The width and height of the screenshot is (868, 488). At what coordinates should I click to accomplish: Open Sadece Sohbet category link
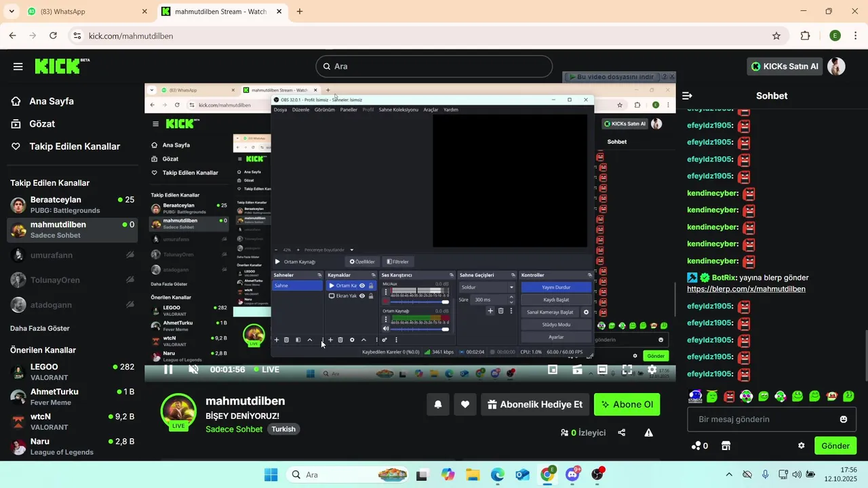tap(234, 429)
